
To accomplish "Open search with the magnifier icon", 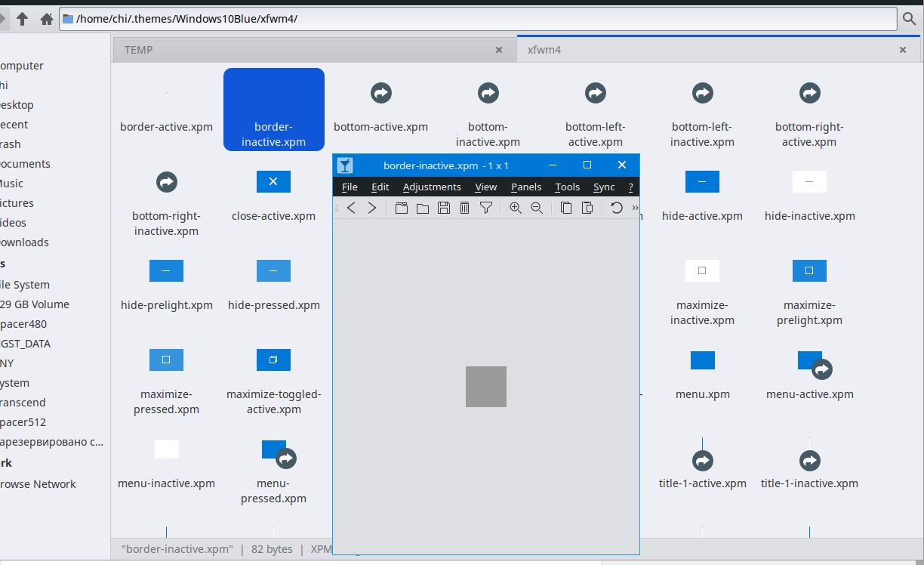I will pos(909,19).
